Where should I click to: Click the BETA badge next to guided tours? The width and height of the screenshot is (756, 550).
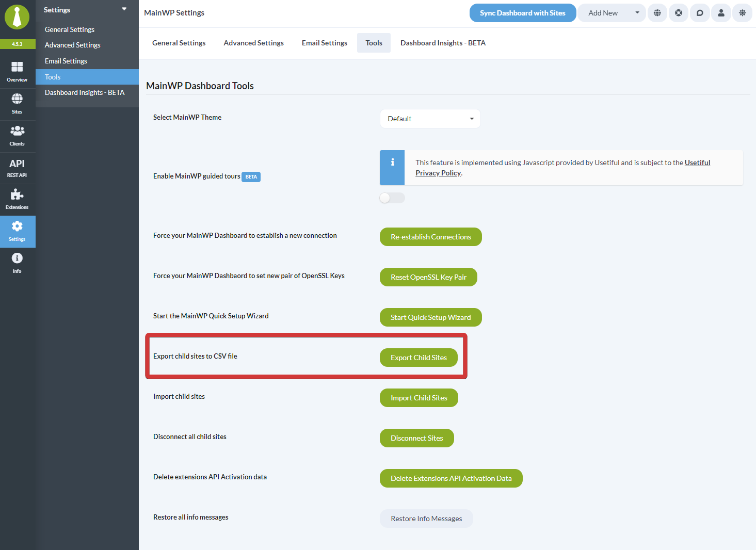click(x=251, y=177)
